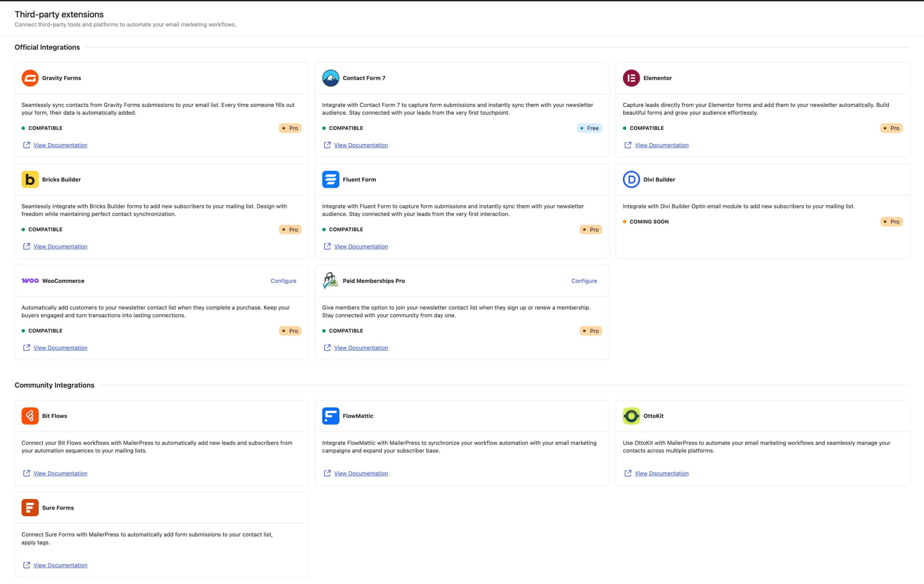Click the Free badge on Contact Form 7
The image size is (924, 584).
[589, 128]
